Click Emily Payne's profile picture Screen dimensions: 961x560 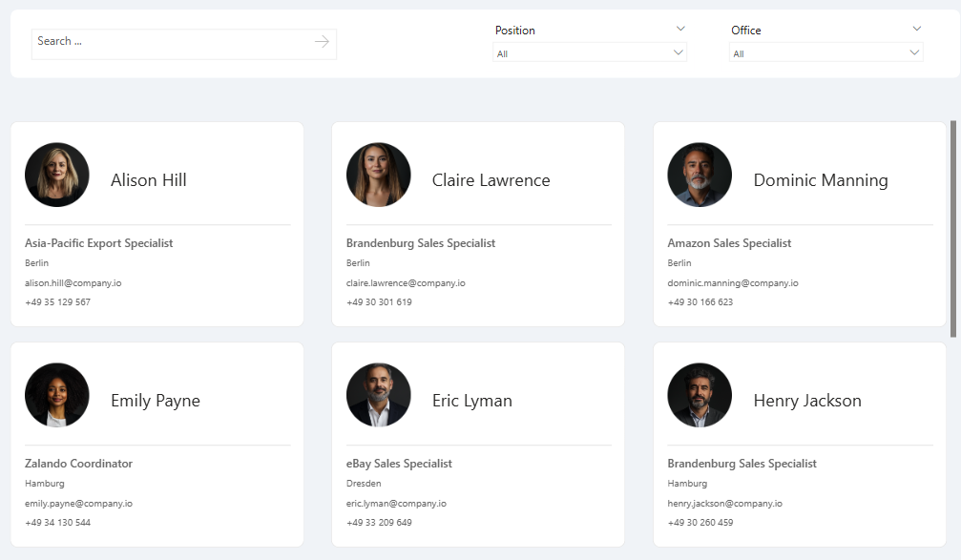tap(57, 395)
